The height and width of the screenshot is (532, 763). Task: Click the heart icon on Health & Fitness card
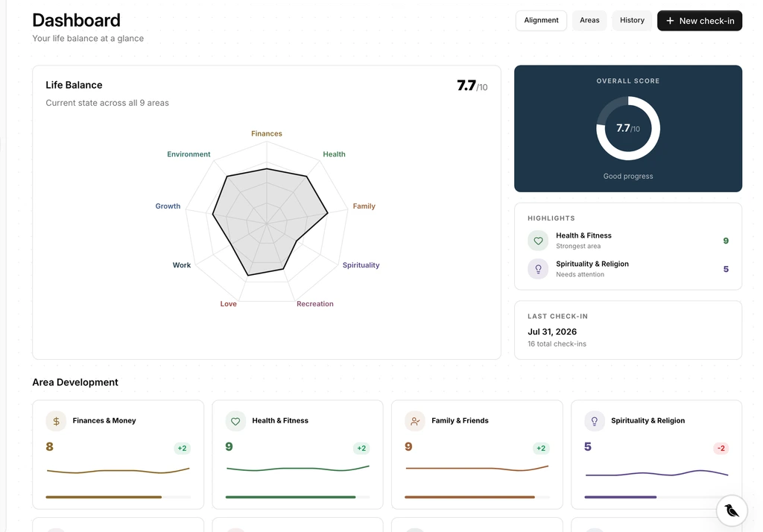click(235, 421)
